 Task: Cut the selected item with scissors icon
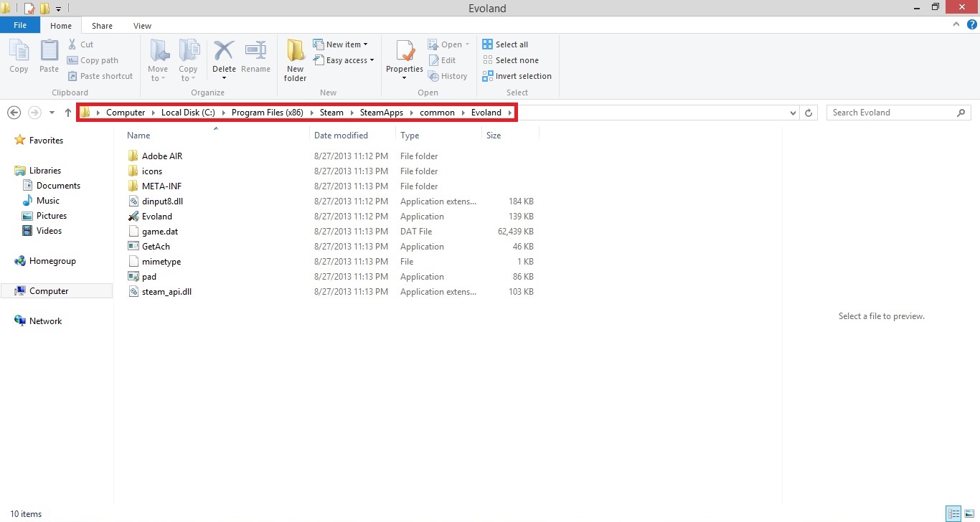pyautogui.click(x=80, y=44)
